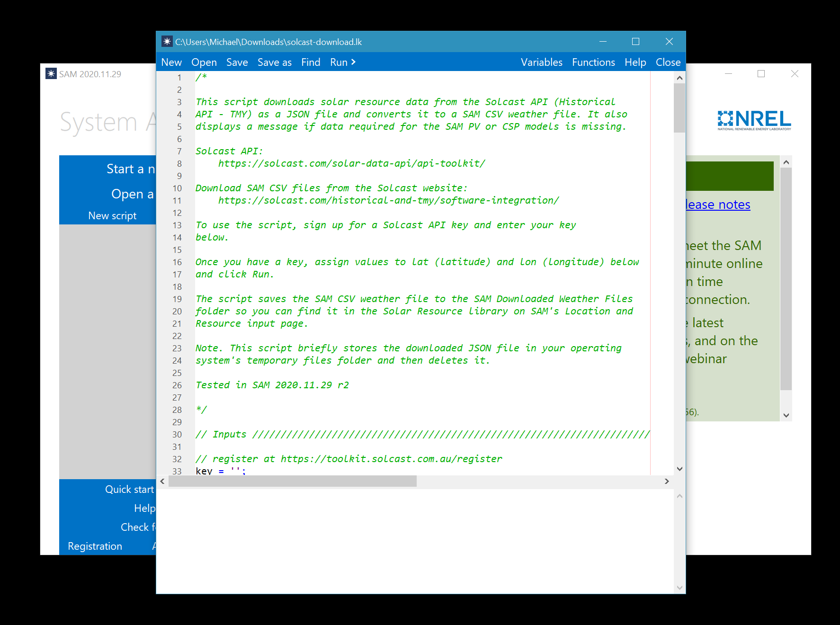Close the solcast-download.lk window
The height and width of the screenshot is (625, 840).
coord(669,42)
